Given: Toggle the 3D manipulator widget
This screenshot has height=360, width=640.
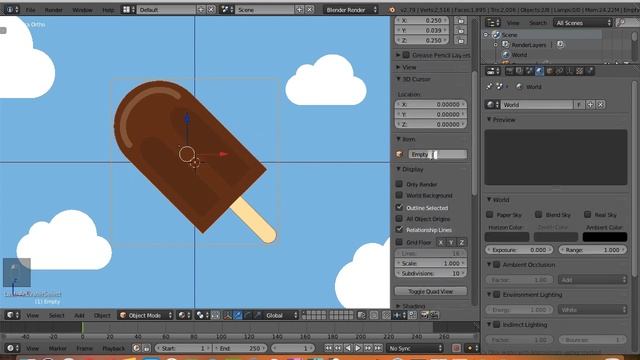Looking at the screenshot, I should coord(227,315).
